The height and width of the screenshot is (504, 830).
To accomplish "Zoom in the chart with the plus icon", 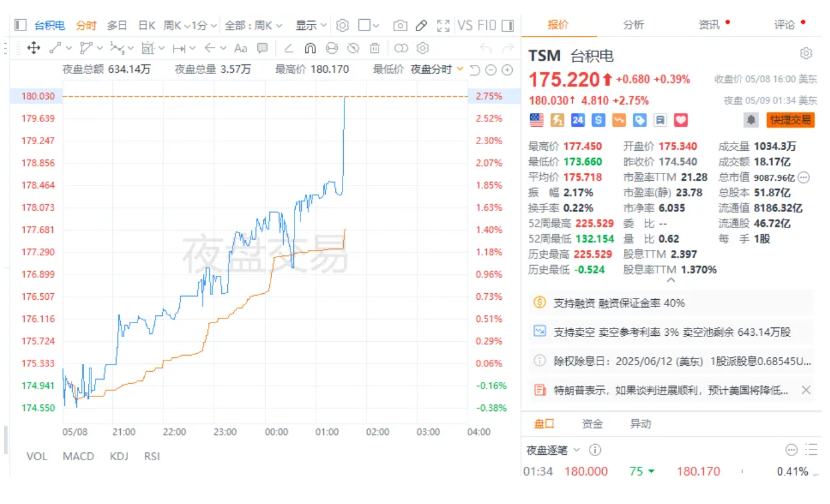I will tap(507, 70).
